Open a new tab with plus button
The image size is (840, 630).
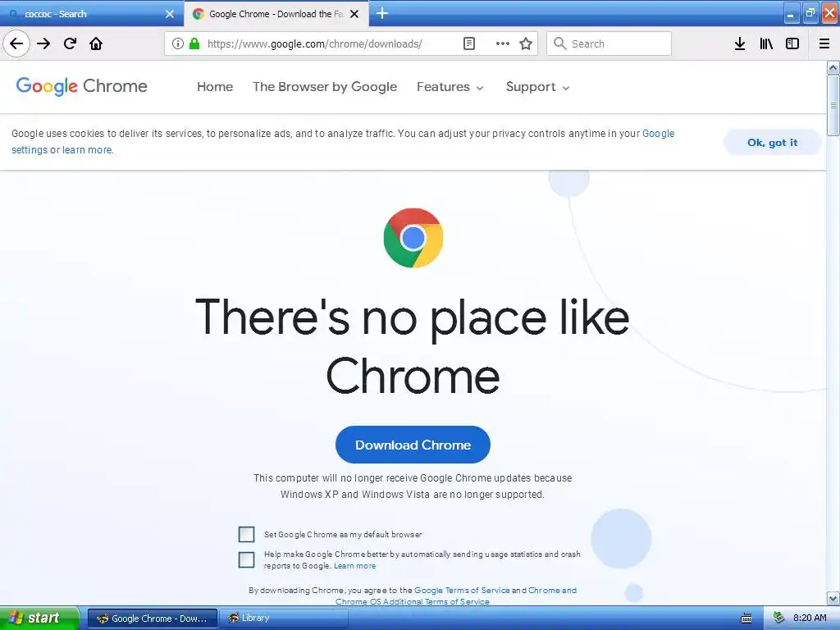[382, 13]
